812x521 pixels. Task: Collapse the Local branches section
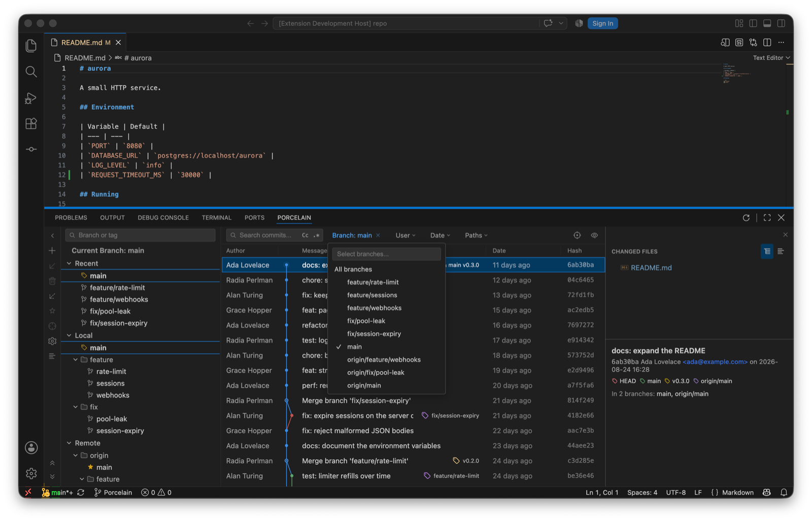click(x=70, y=335)
